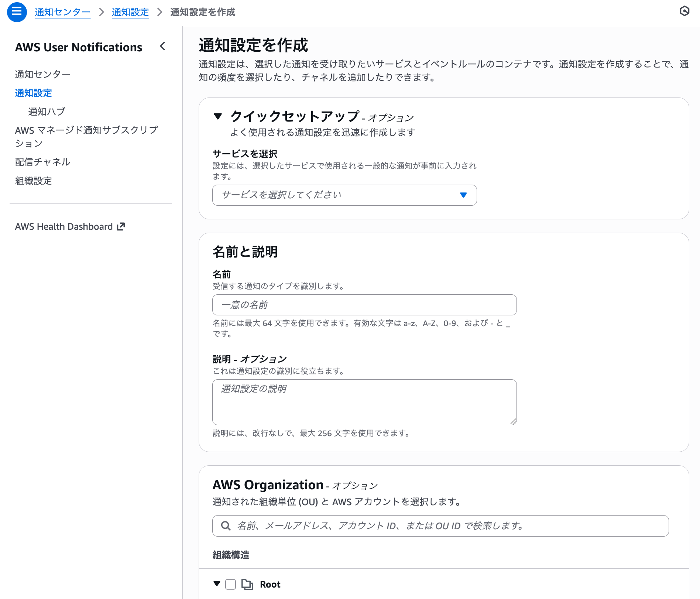Select 通知センター in the sidebar
Image resolution: width=700 pixels, height=599 pixels.
(x=42, y=74)
